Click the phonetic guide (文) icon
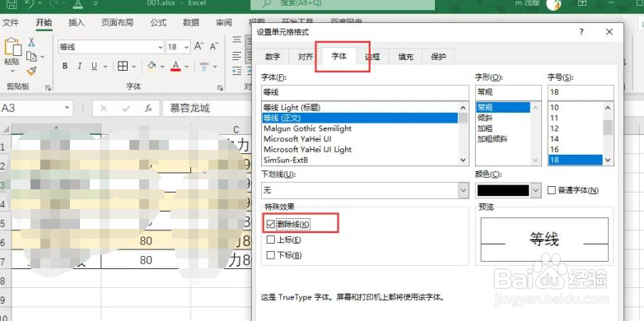 (204, 66)
